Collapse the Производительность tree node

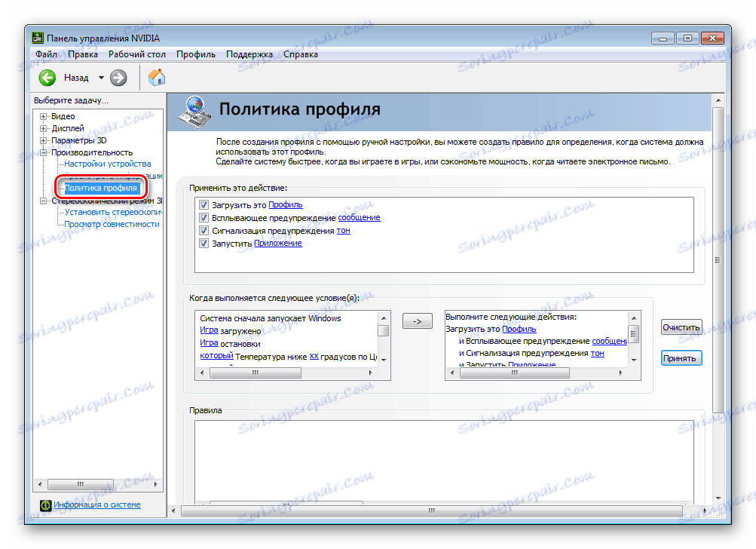tap(44, 152)
